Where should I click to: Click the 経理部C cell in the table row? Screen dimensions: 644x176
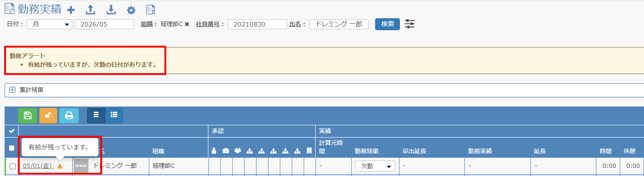click(164, 165)
